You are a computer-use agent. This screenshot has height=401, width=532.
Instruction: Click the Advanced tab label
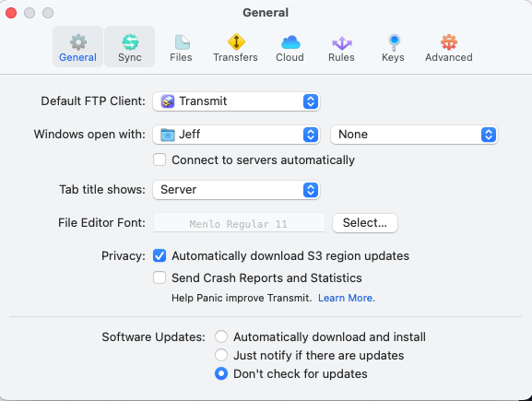448,57
